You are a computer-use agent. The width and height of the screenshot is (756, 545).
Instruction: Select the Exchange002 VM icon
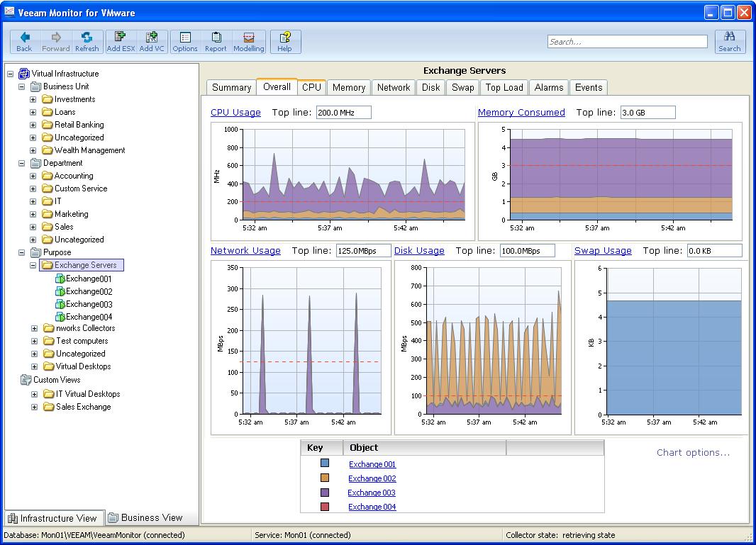(60, 291)
